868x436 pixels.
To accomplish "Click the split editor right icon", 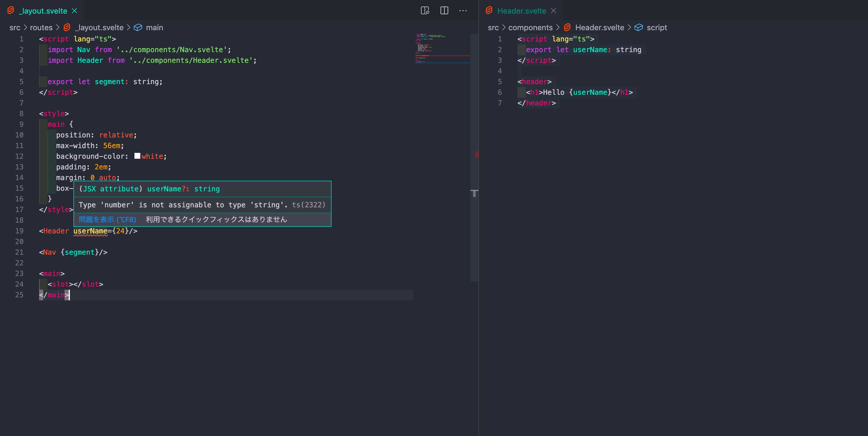I will [x=444, y=11].
